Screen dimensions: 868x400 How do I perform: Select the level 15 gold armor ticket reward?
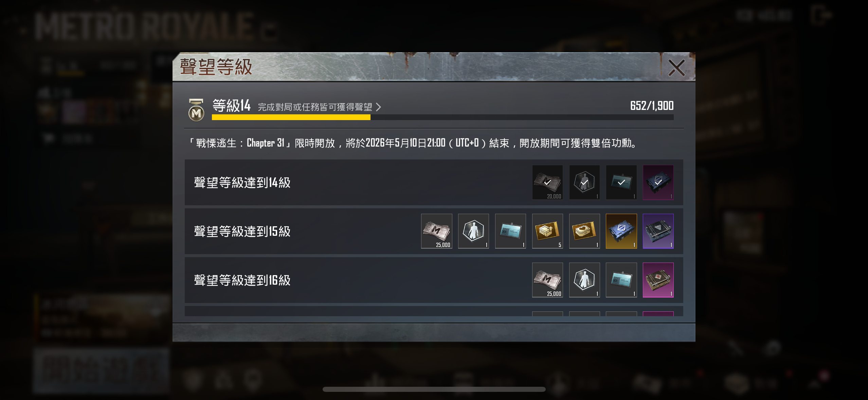pyautogui.click(x=584, y=231)
